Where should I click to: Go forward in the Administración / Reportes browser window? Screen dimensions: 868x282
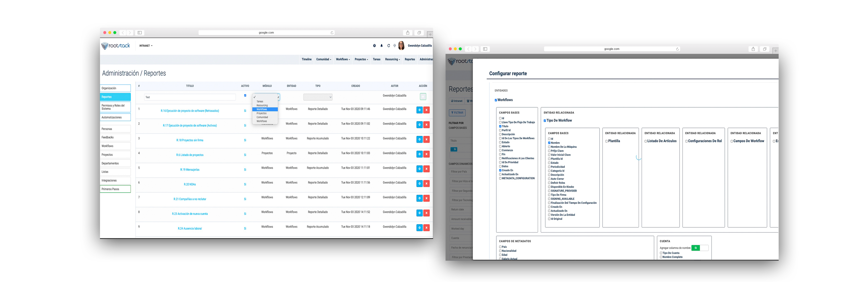coord(130,33)
